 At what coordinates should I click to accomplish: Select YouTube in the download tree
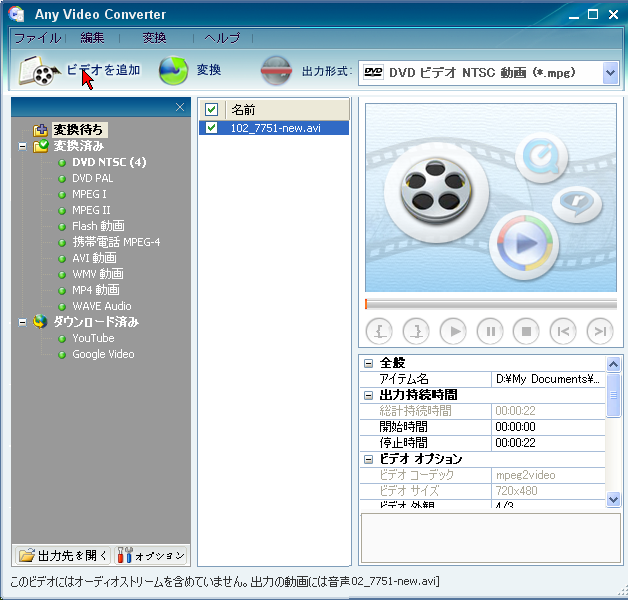pyautogui.click(x=93, y=338)
